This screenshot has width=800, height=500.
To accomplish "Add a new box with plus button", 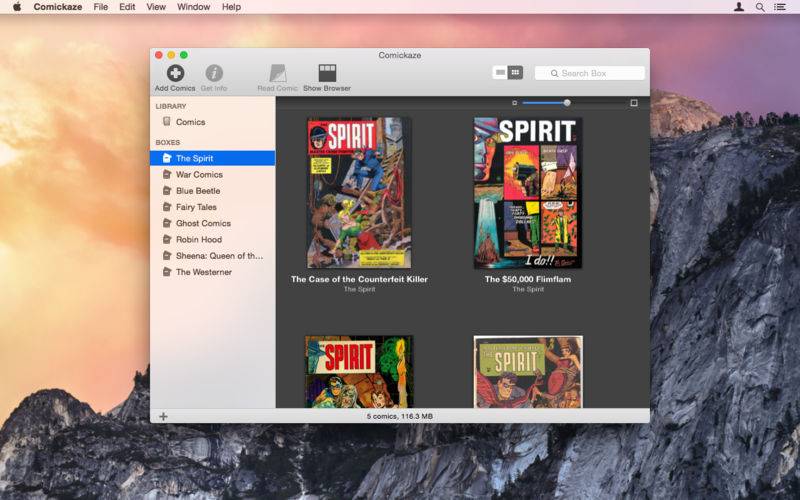I will pyautogui.click(x=163, y=416).
